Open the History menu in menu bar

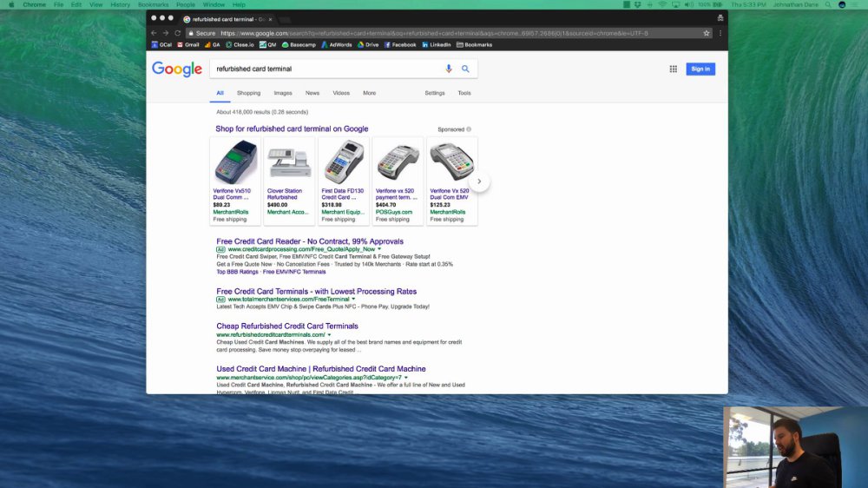(x=120, y=4)
